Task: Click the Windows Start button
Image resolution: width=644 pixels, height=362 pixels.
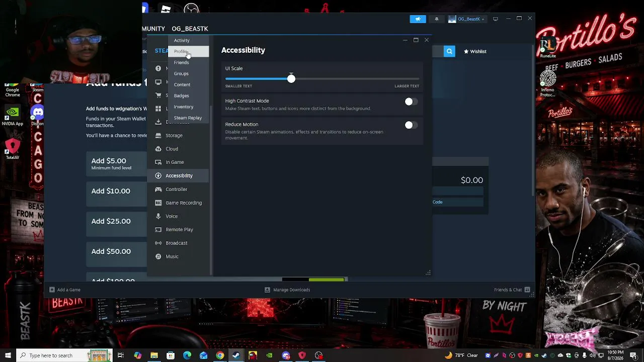Action: (x=8, y=355)
